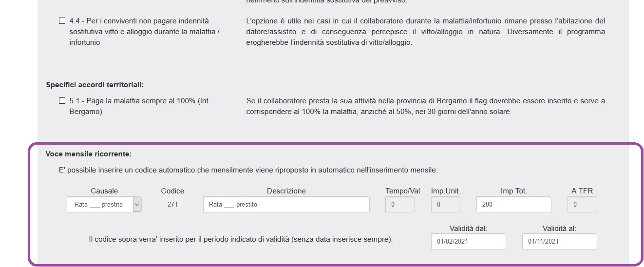Click the Voce mensile ricorrente heading
Image resolution: width=644 pixels, height=267 pixels.
point(89,154)
